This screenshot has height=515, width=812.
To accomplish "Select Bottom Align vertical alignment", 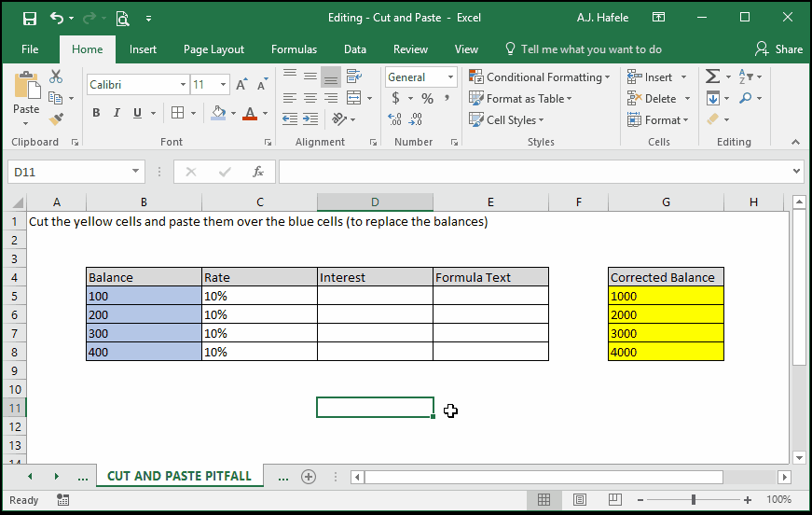I will click(331, 77).
